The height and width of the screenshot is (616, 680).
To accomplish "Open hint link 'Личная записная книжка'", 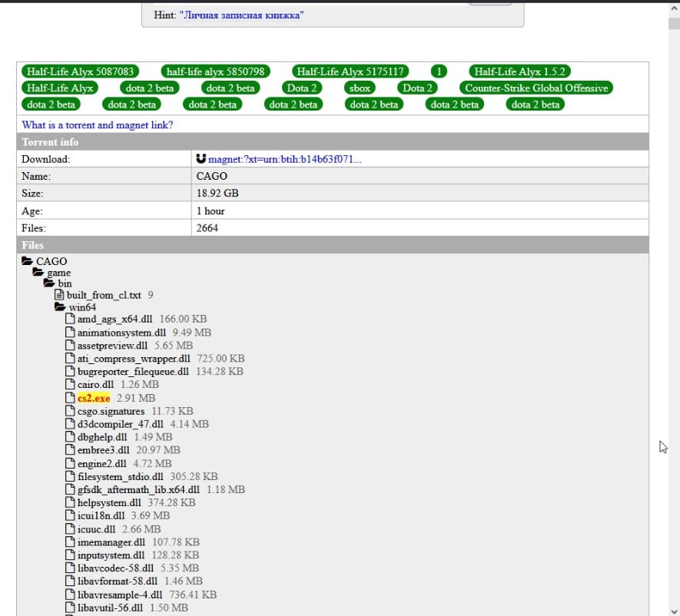I will click(x=241, y=15).
